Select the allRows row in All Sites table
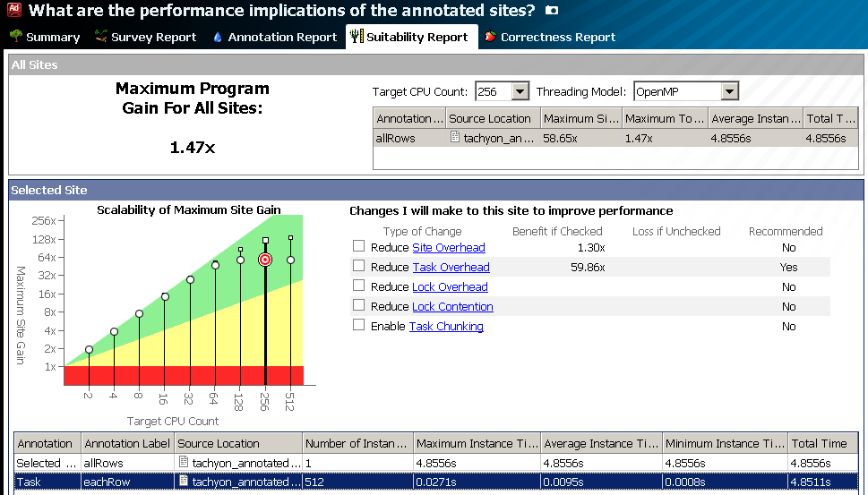 pos(616,138)
